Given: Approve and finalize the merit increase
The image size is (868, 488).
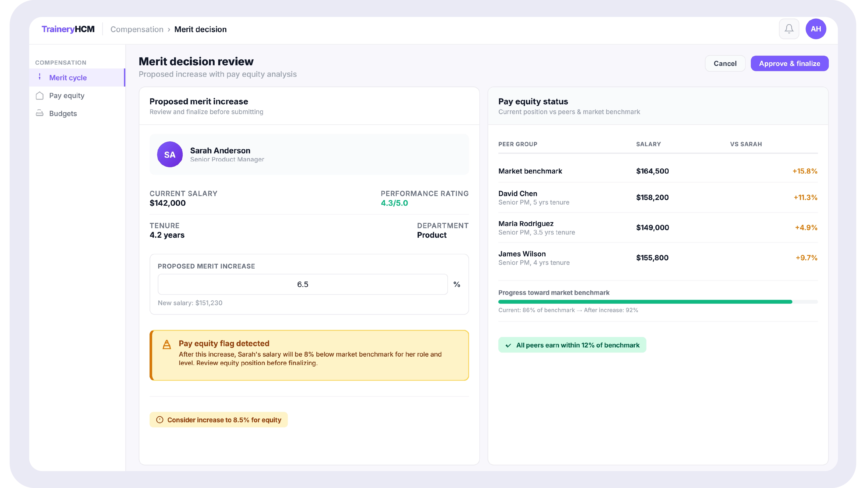Looking at the screenshot, I should [789, 63].
